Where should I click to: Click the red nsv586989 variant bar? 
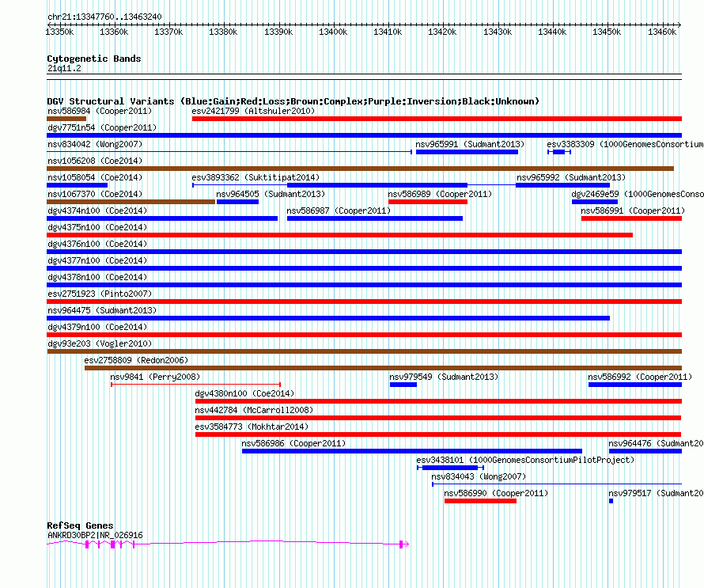point(428,202)
